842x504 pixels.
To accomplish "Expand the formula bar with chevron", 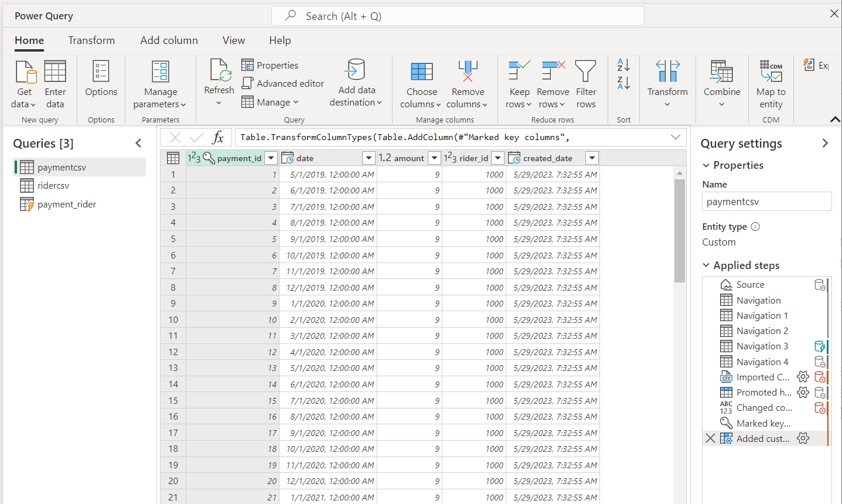I will [676, 137].
